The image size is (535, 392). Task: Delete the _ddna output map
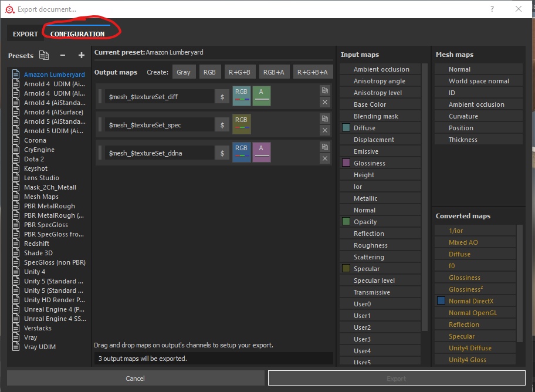325,158
